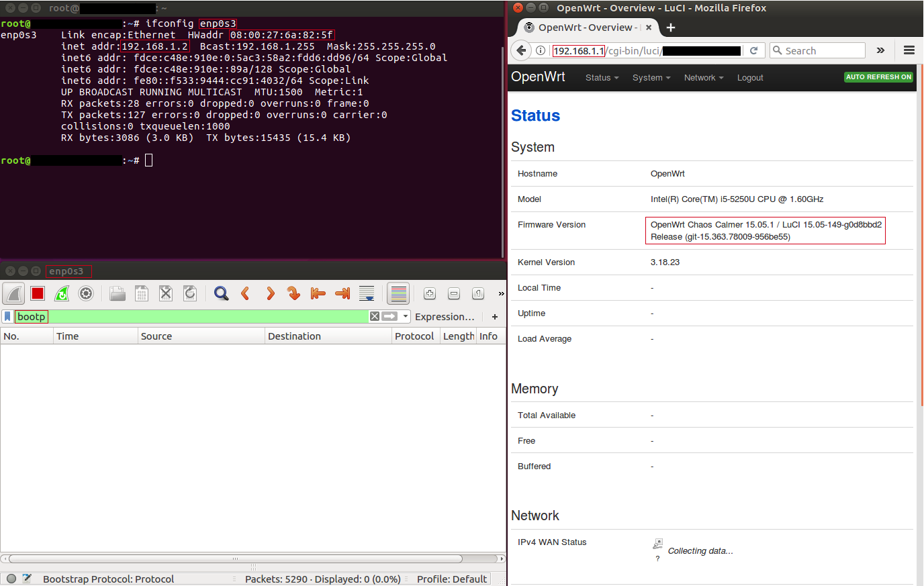Click the go-to-specific-packet curved arrow
This screenshot has height=586, width=924.
point(293,293)
